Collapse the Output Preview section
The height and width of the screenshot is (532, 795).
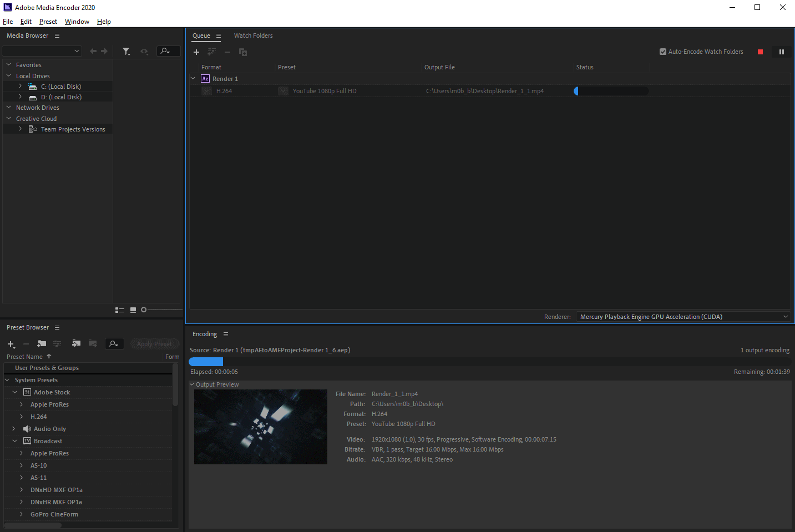192,384
